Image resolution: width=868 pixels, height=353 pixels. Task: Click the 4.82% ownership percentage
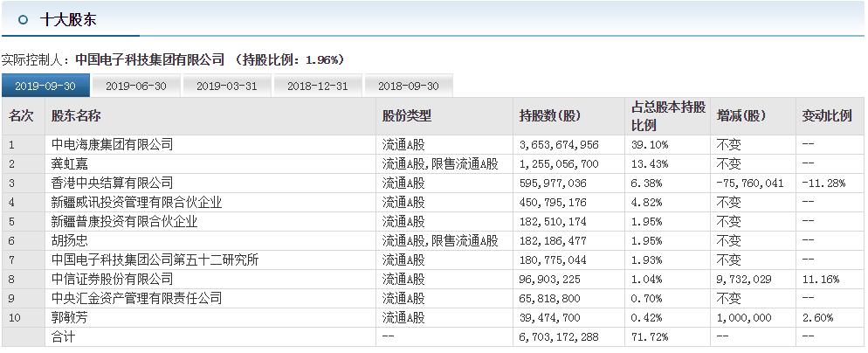click(x=646, y=202)
